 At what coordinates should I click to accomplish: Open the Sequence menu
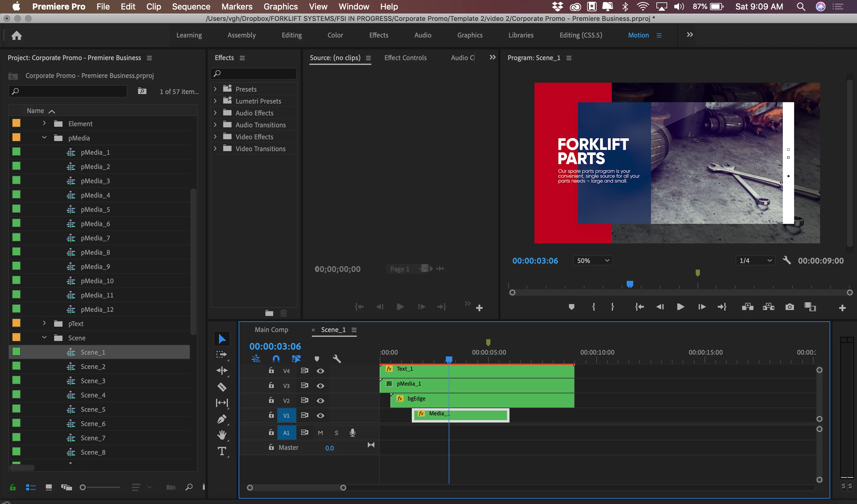[191, 7]
